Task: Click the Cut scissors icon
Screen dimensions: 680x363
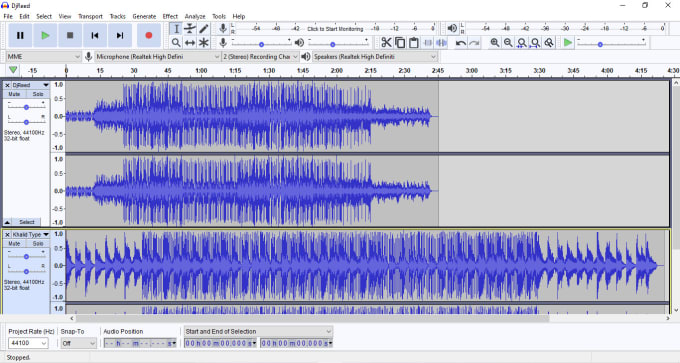Action: click(x=386, y=43)
